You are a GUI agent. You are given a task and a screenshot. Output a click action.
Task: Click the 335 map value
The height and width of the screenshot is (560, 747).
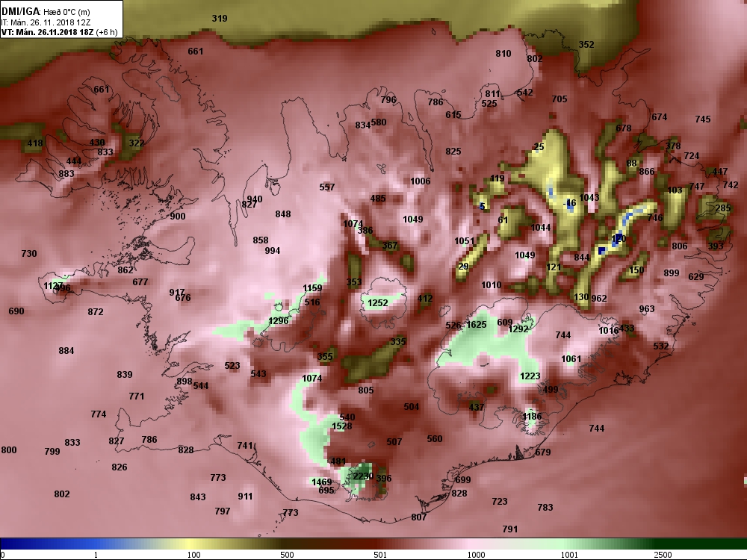click(x=398, y=341)
